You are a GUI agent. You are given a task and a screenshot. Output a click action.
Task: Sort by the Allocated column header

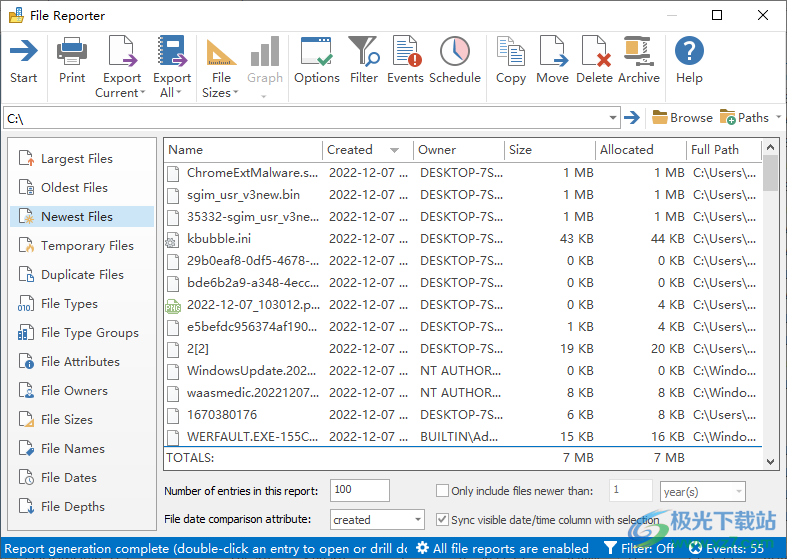(641, 150)
